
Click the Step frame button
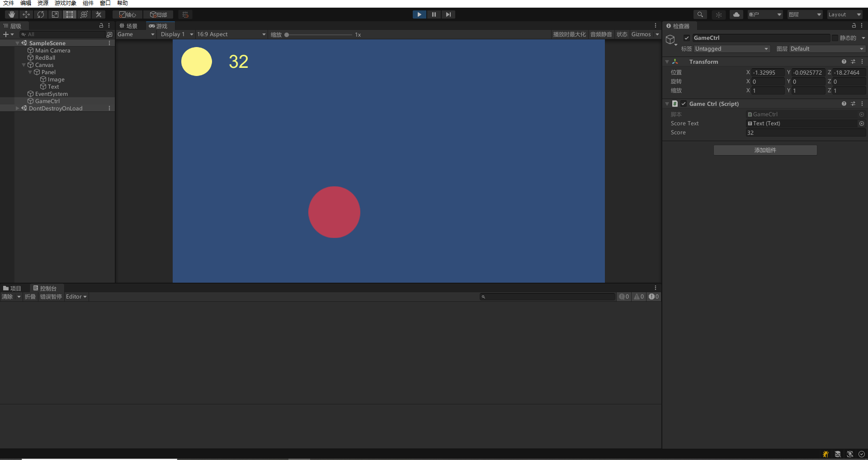(448, 14)
